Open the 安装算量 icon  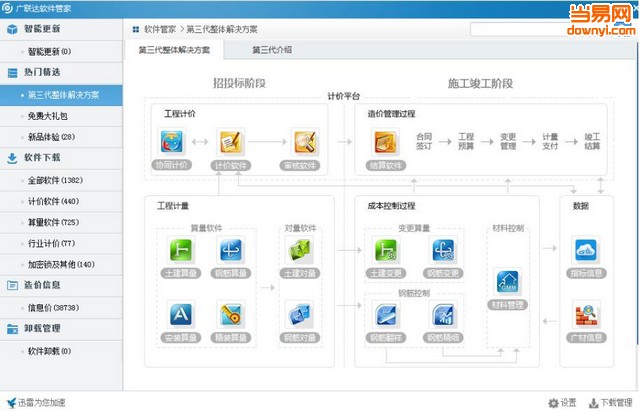click(x=180, y=314)
